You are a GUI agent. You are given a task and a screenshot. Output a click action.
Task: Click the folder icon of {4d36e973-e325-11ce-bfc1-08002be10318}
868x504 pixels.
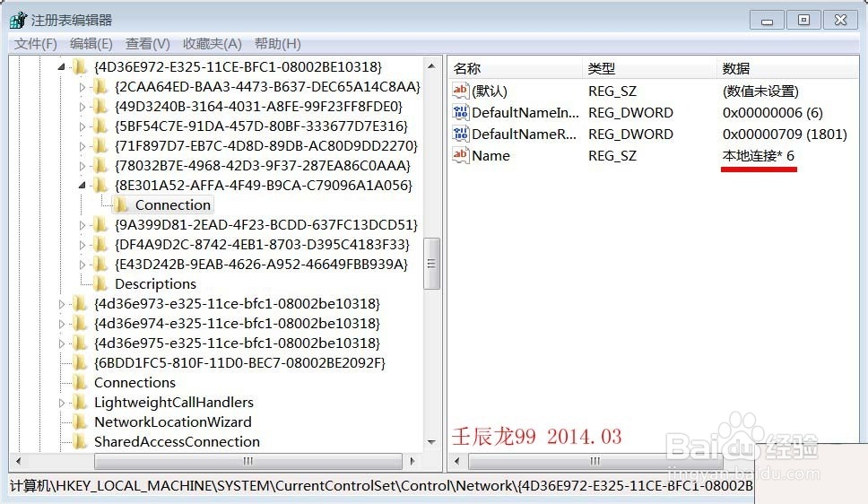point(80,303)
